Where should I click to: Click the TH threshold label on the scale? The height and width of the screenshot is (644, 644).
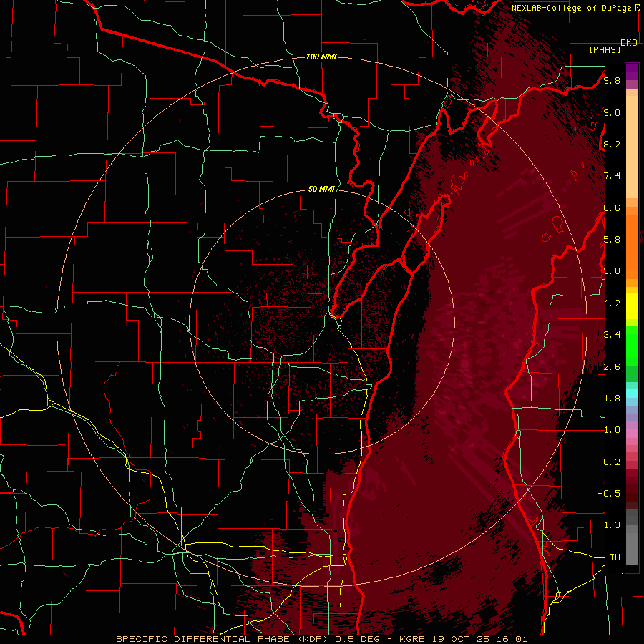coord(615,557)
